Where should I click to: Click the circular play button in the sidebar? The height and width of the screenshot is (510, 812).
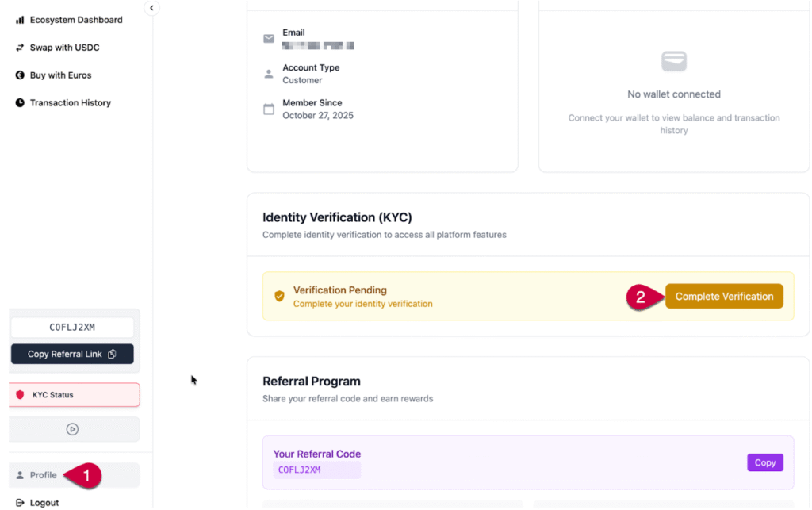pos(72,429)
